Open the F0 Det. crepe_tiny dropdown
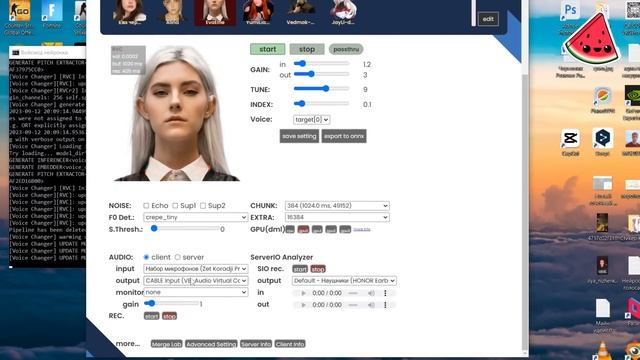 pos(196,217)
